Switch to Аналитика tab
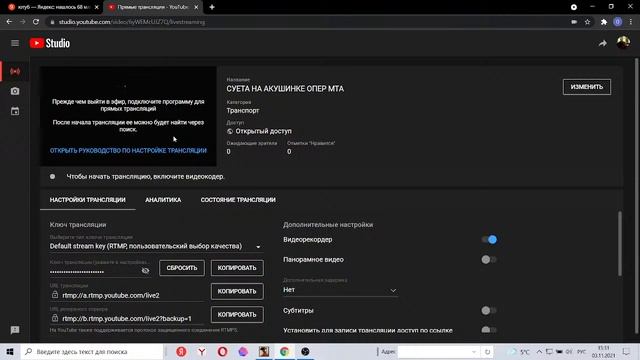This screenshot has height=360, width=640. coord(163,200)
